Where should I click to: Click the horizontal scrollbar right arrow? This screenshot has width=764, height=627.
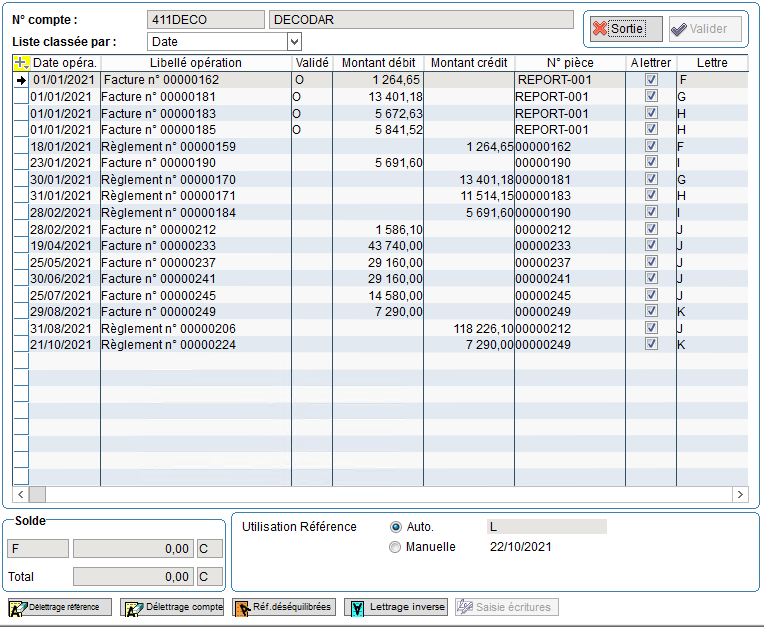point(740,494)
